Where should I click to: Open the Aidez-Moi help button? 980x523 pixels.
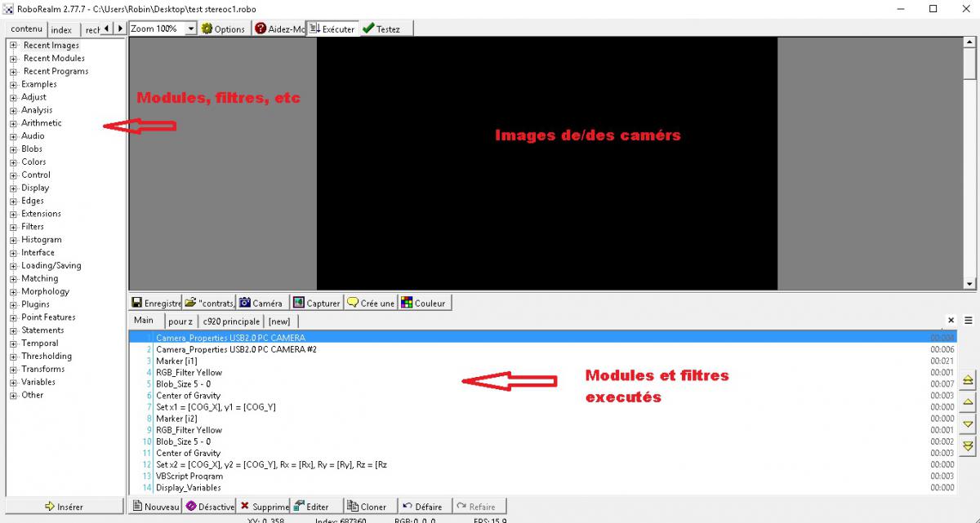tap(278, 29)
